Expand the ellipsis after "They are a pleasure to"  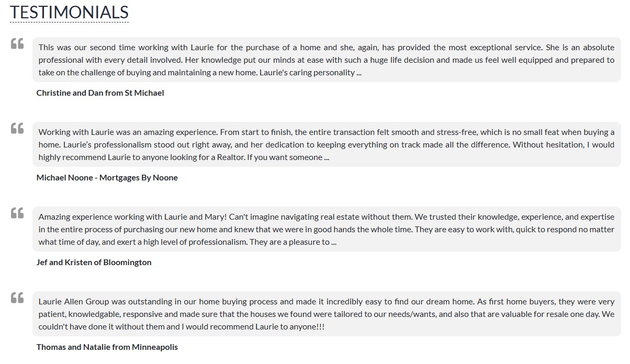click(334, 242)
